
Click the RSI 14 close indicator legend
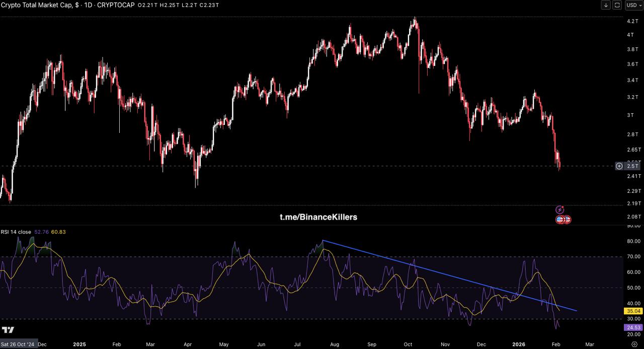click(x=16, y=232)
